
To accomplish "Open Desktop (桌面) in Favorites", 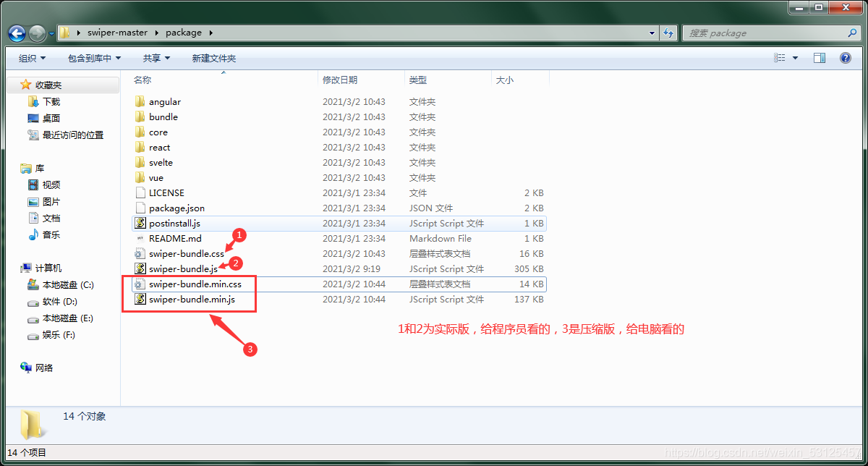I will pyautogui.click(x=51, y=119).
